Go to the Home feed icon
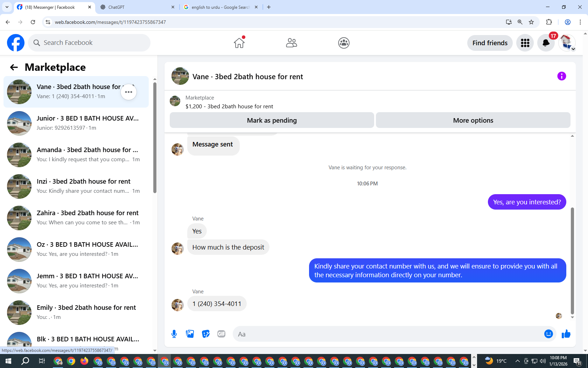588x368 pixels. (x=239, y=43)
